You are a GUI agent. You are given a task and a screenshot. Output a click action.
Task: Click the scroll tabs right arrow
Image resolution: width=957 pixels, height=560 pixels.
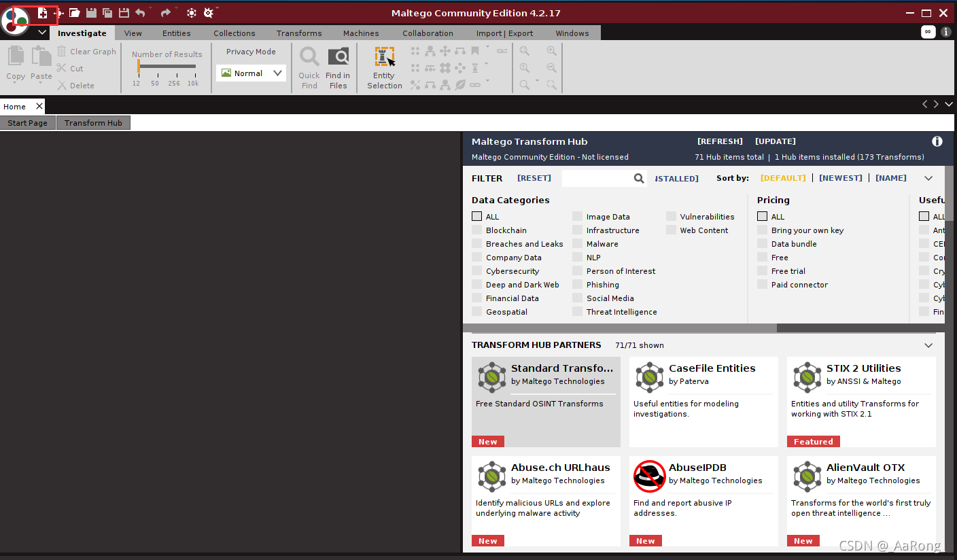tap(936, 104)
